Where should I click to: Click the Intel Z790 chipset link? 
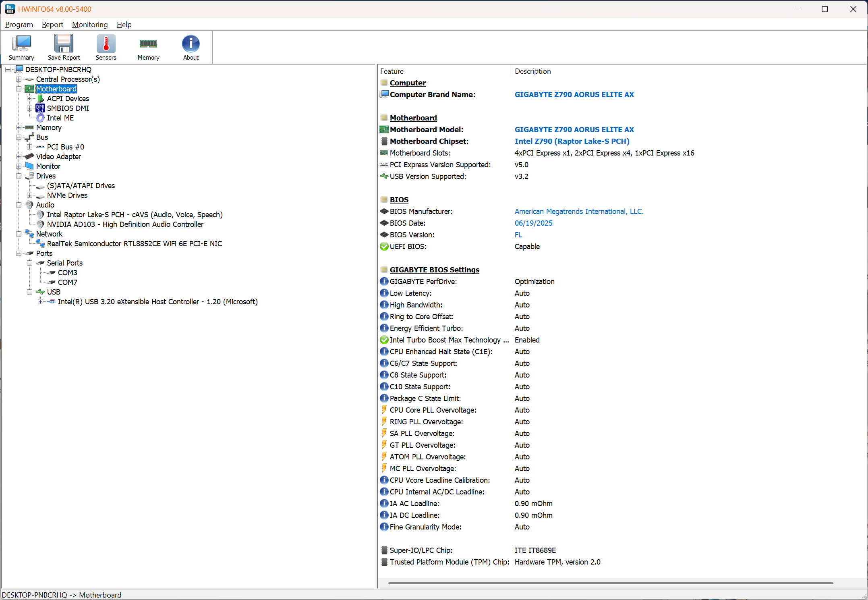click(572, 141)
